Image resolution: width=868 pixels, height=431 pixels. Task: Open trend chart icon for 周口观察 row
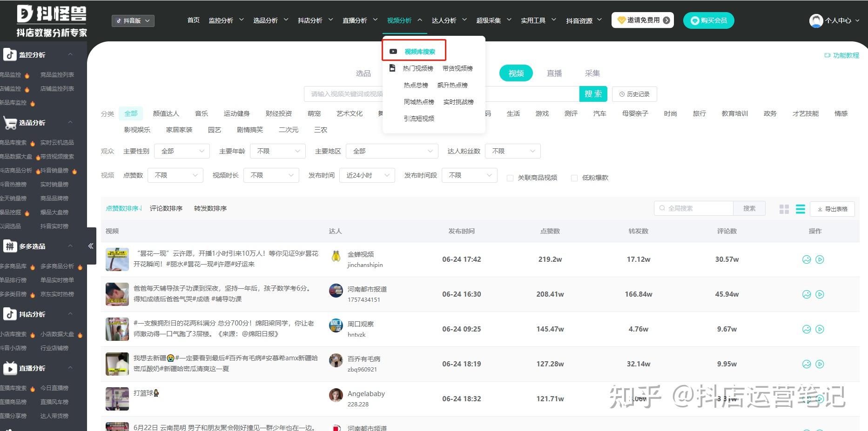click(807, 329)
